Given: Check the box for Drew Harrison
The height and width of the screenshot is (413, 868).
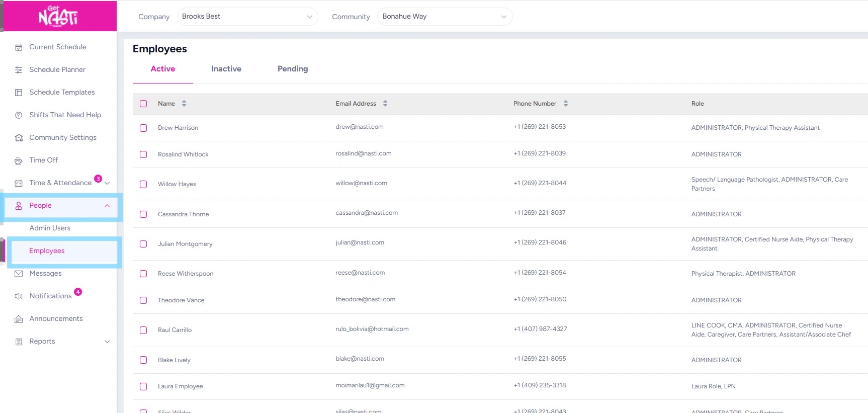Looking at the screenshot, I should pos(143,128).
